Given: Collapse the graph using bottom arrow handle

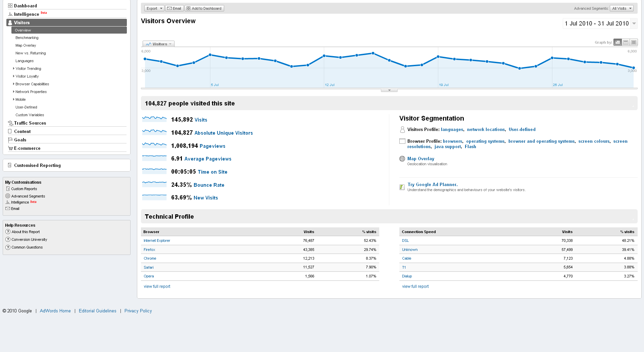Looking at the screenshot, I should (x=389, y=90).
